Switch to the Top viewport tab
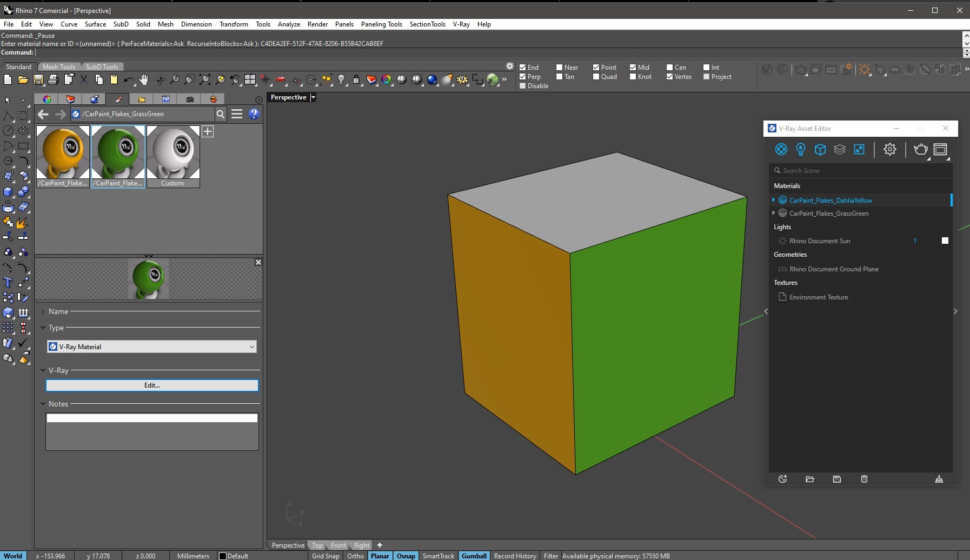Viewport: 970px width, 560px height. (317, 545)
